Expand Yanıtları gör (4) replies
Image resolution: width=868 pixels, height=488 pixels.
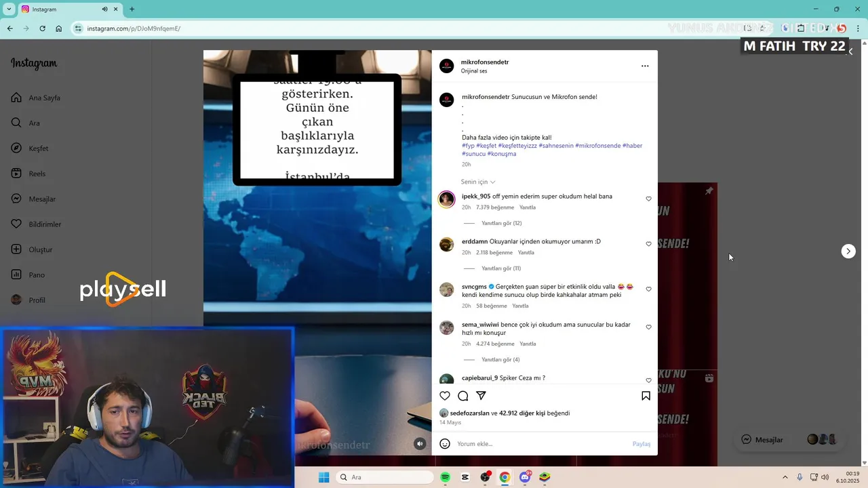pyautogui.click(x=500, y=360)
